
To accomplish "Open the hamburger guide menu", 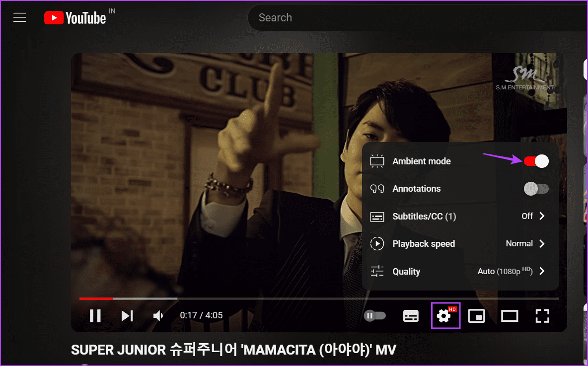I will 19,17.
